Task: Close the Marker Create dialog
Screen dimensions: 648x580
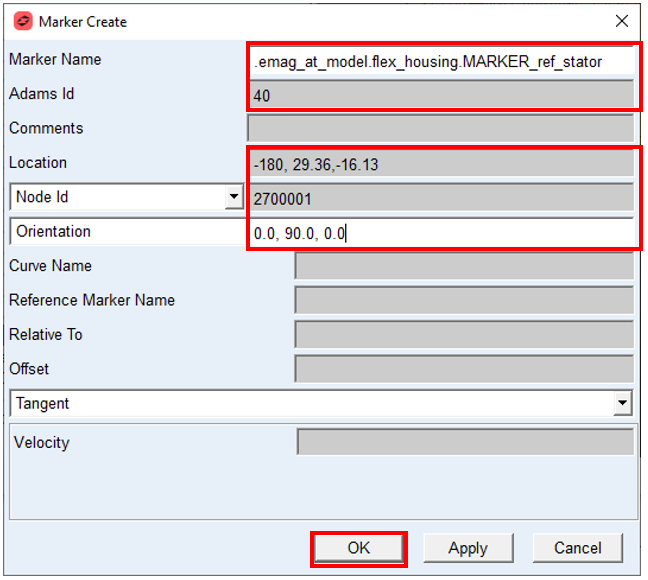Action: pos(622,21)
